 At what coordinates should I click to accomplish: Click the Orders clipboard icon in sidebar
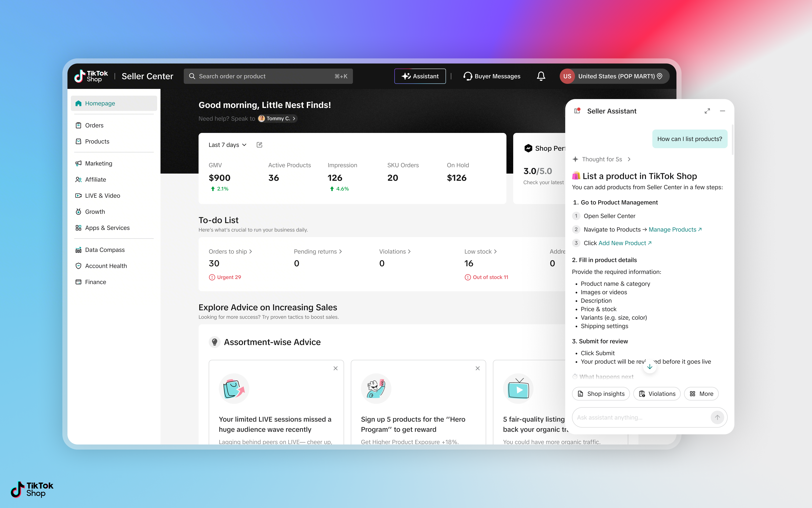click(x=78, y=125)
